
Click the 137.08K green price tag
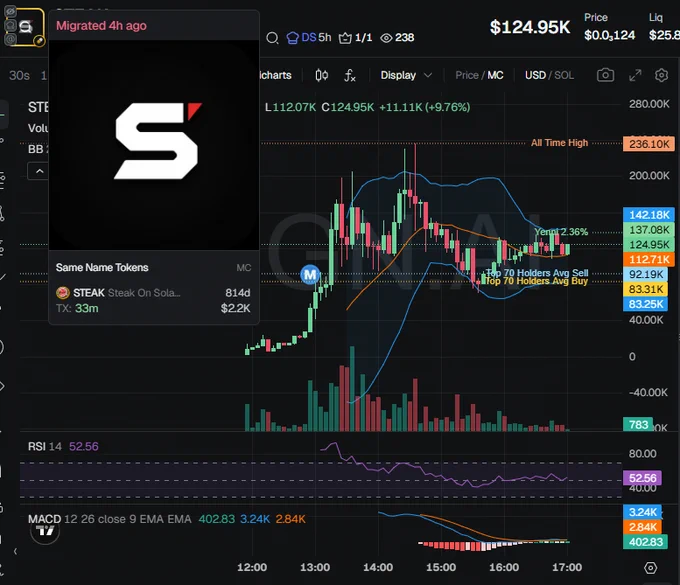point(649,230)
